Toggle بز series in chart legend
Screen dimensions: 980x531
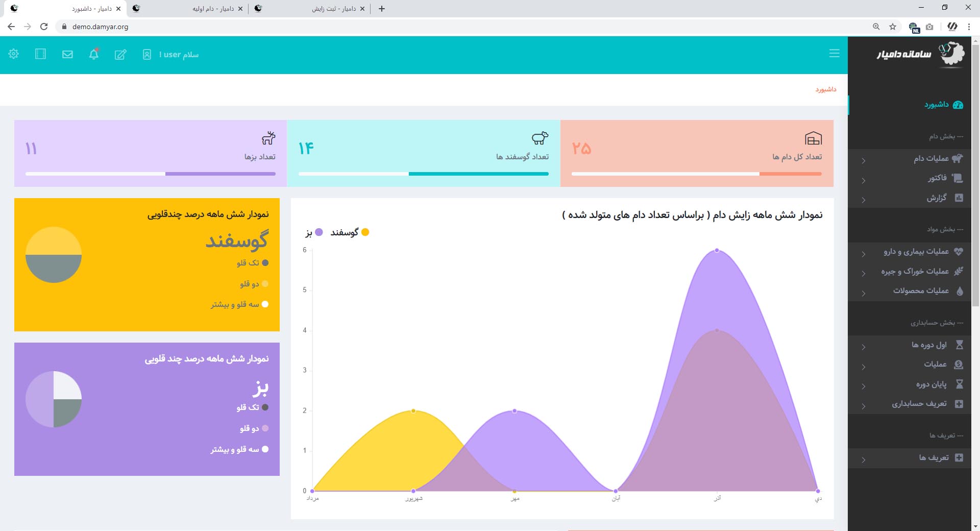(314, 233)
